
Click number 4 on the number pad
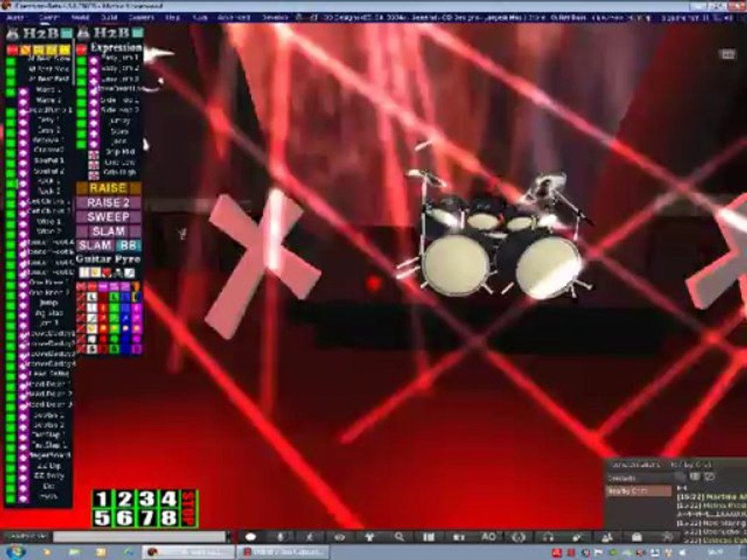coord(169,499)
